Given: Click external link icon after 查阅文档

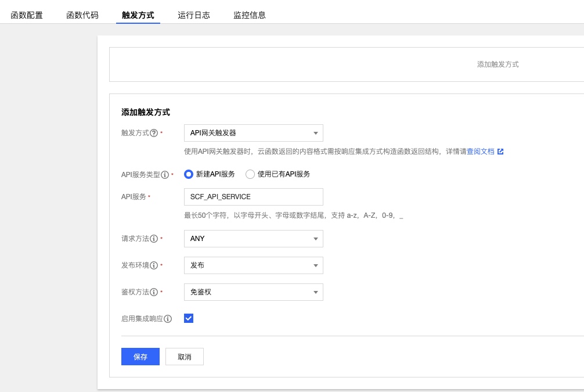Looking at the screenshot, I should [x=500, y=152].
